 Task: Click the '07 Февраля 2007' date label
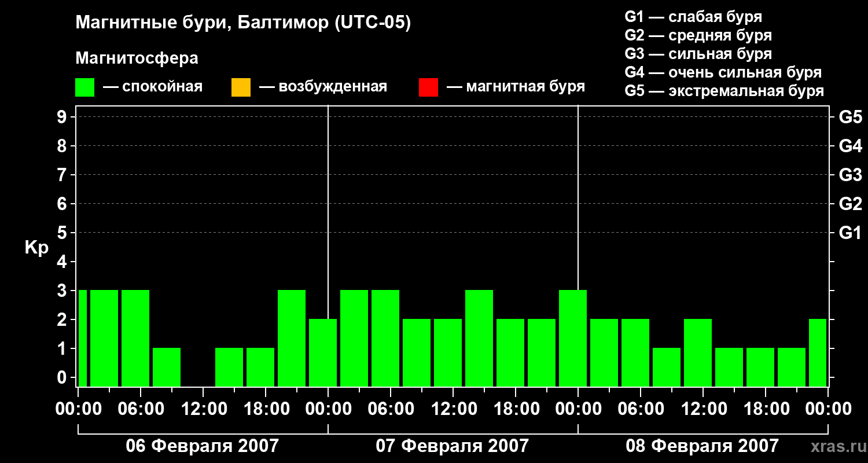click(x=452, y=446)
